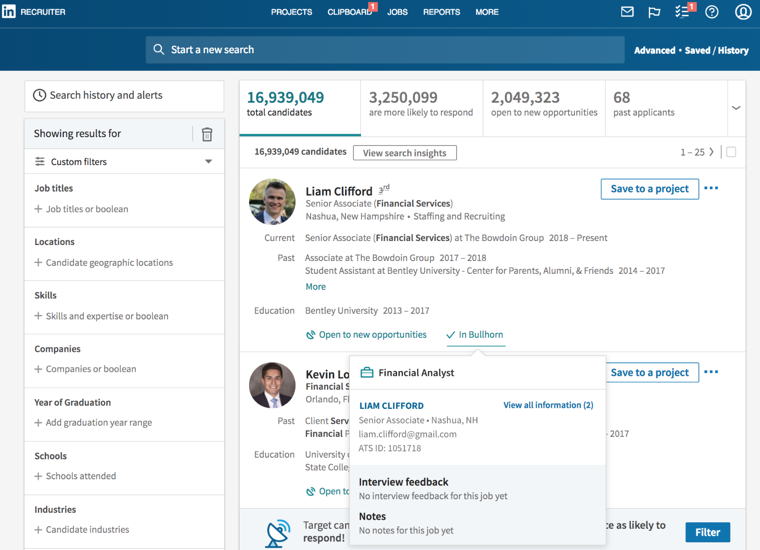Open the messages envelope icon
The width and height of the screenshot is (760, 550).
click(627, 12)
